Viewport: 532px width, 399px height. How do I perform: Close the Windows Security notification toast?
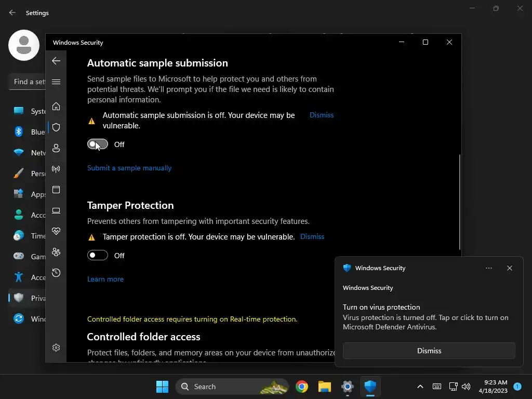(509, 268)
